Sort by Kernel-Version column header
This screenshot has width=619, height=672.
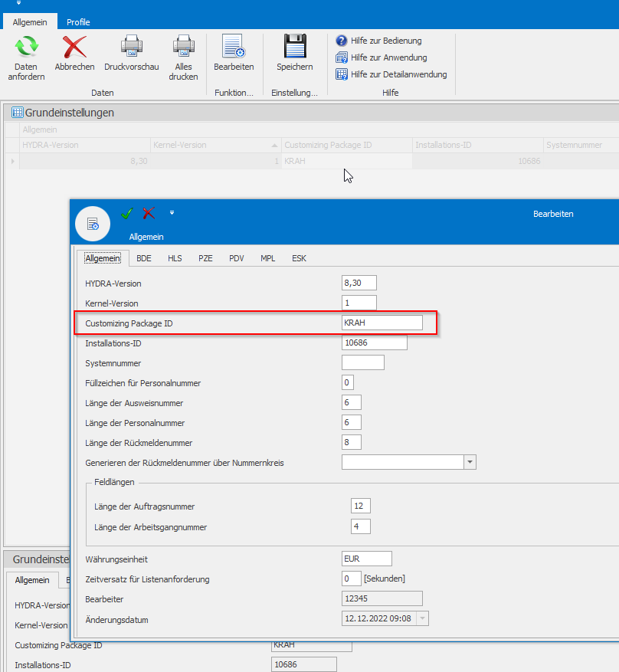[216, 146]
